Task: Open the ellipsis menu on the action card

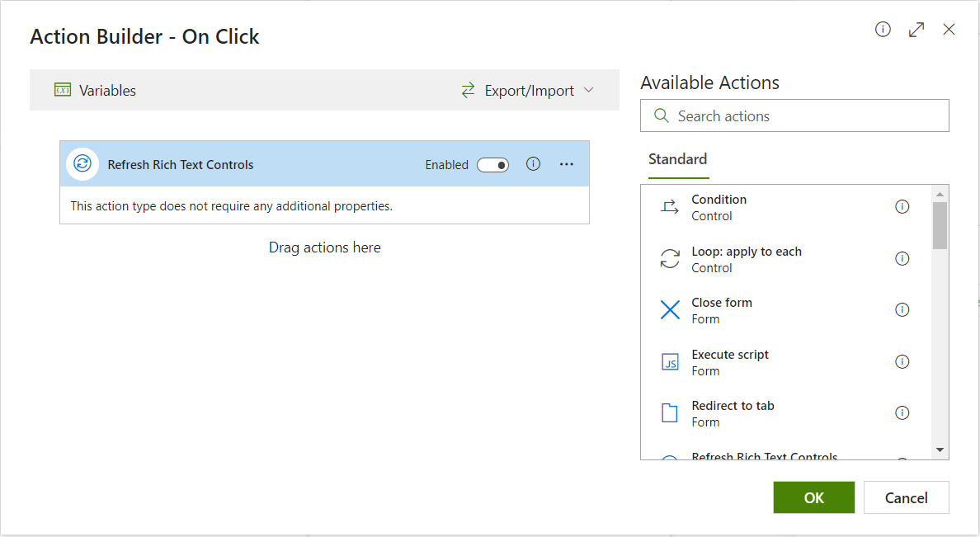Action: pyautogui.click(x=566, y=164)
